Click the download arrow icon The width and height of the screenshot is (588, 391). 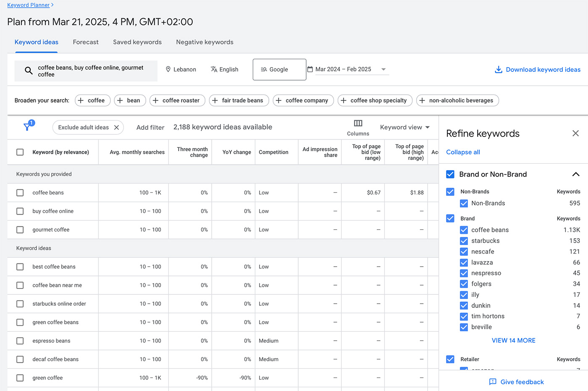pyautogui.click(x=499, y=70)
